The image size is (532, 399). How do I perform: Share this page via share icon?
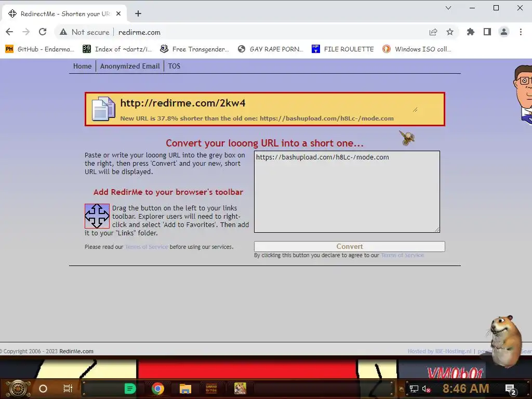433,32
